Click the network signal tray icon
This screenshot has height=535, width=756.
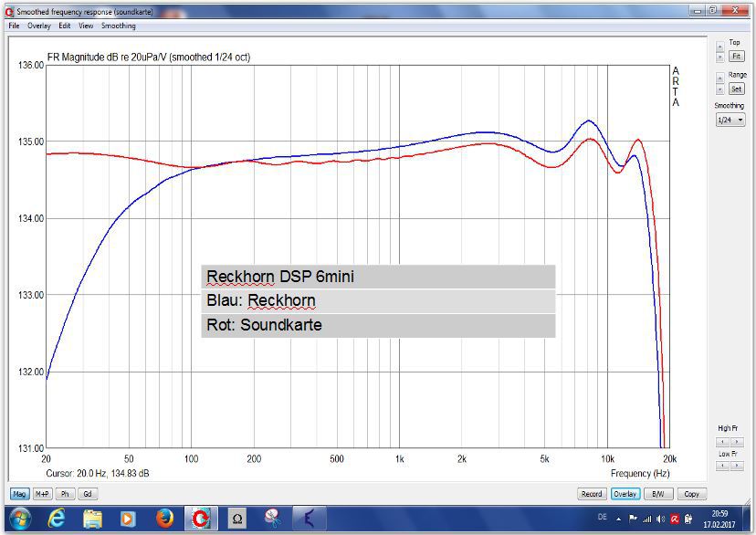(647, 519)
